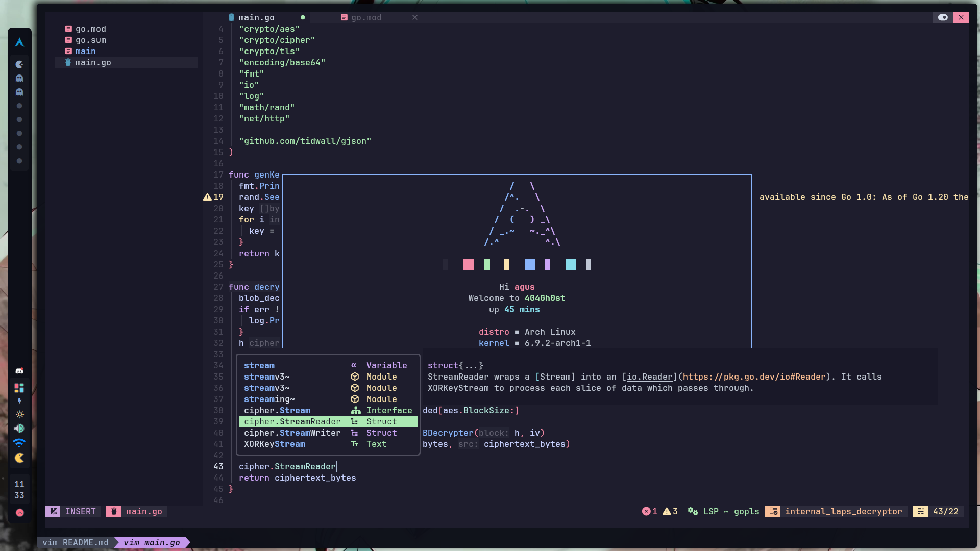Click the warning count indicator showing 3
Viewport: 980px width, 551px height.
coord(670,511)
